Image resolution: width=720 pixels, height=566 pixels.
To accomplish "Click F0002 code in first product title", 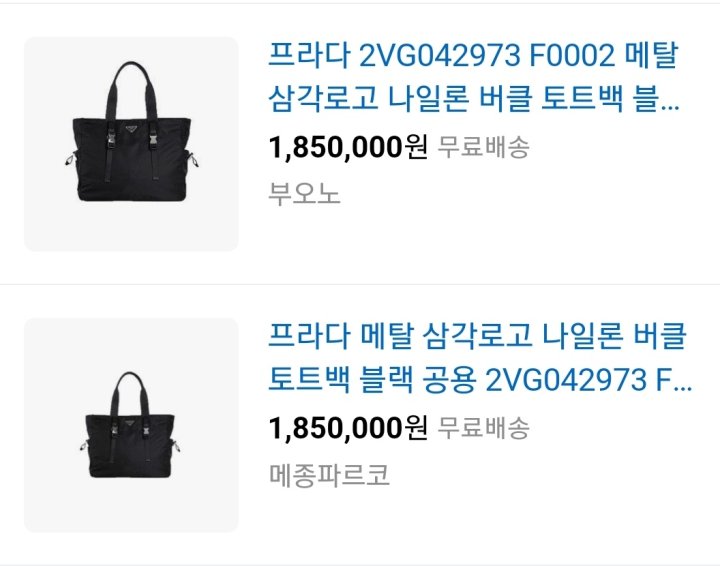I will coord(571,56).
